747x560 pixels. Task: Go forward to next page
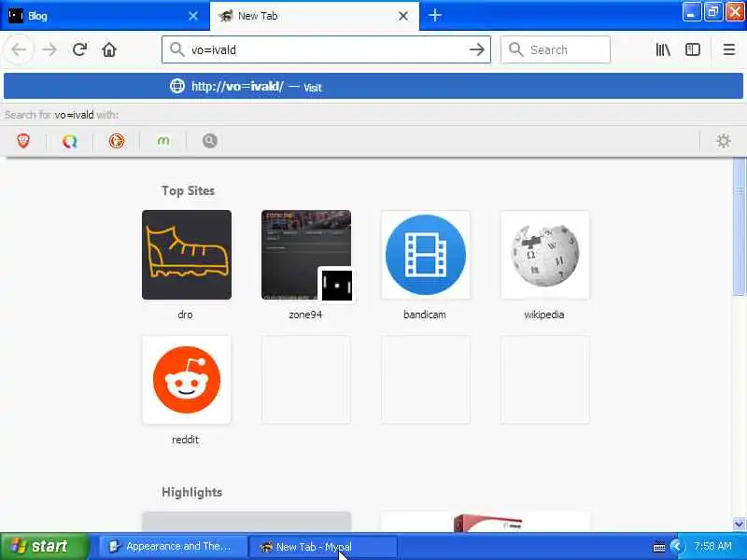49,49
